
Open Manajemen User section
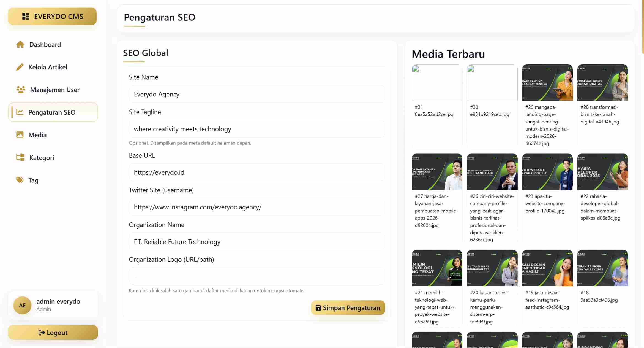click(53, 90)
